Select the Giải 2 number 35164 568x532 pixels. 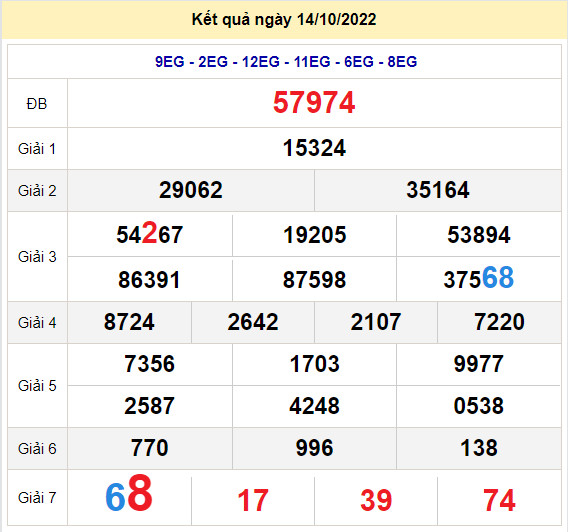click(x=438, y=190)
